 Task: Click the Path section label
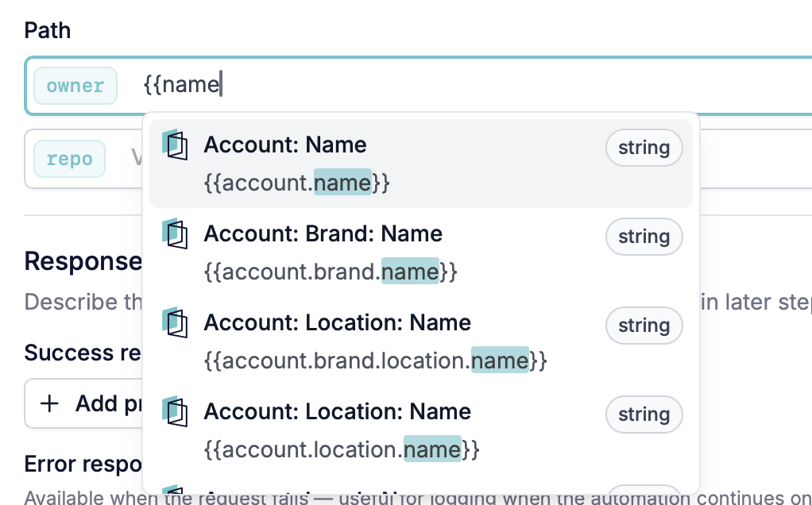coord(48,30)
